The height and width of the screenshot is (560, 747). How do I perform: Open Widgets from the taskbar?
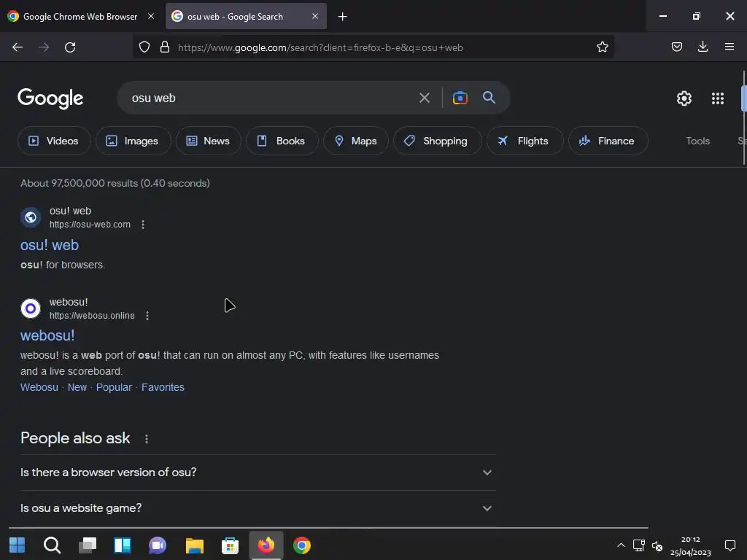(123, 545)
